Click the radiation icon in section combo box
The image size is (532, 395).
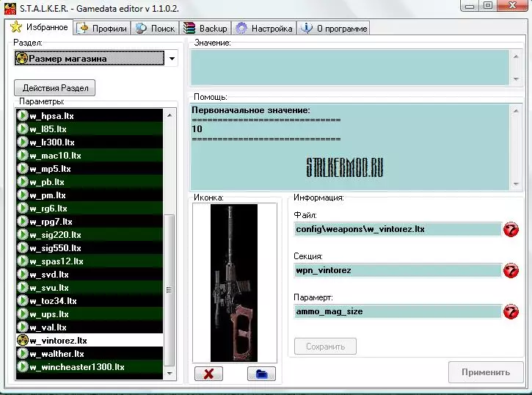click(x=22, y=58)
